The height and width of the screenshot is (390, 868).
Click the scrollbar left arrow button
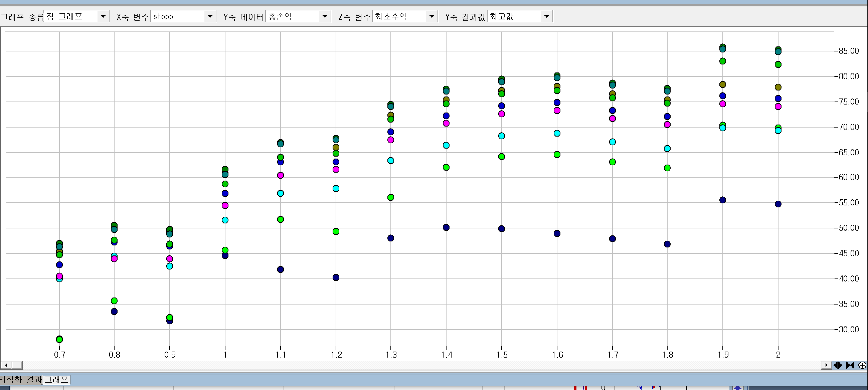(x=6, y=365)
